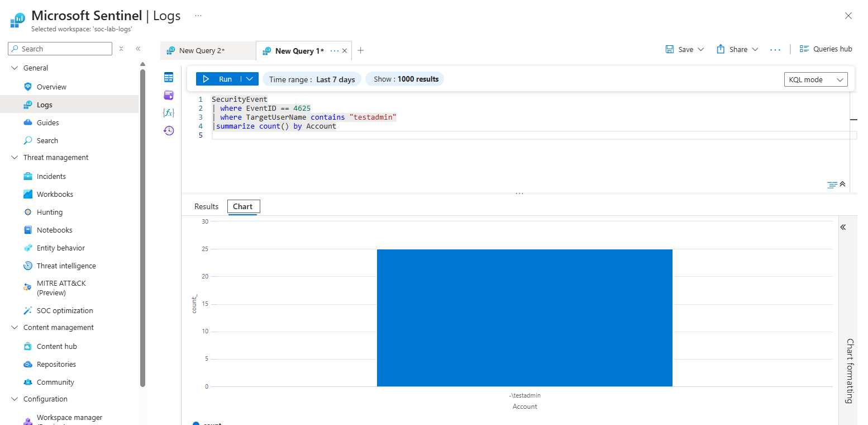Expand the Share dropdown chevron

[755, 49]
